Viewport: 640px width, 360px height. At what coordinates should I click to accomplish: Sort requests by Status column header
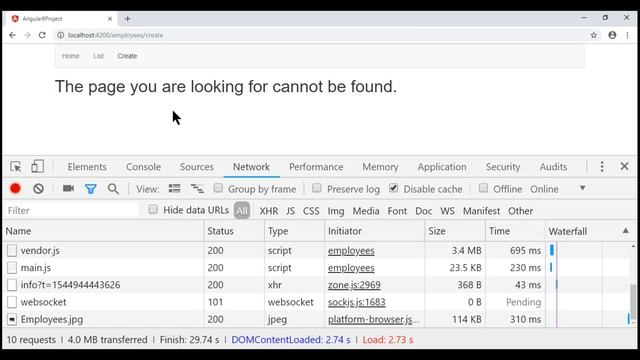234,231
